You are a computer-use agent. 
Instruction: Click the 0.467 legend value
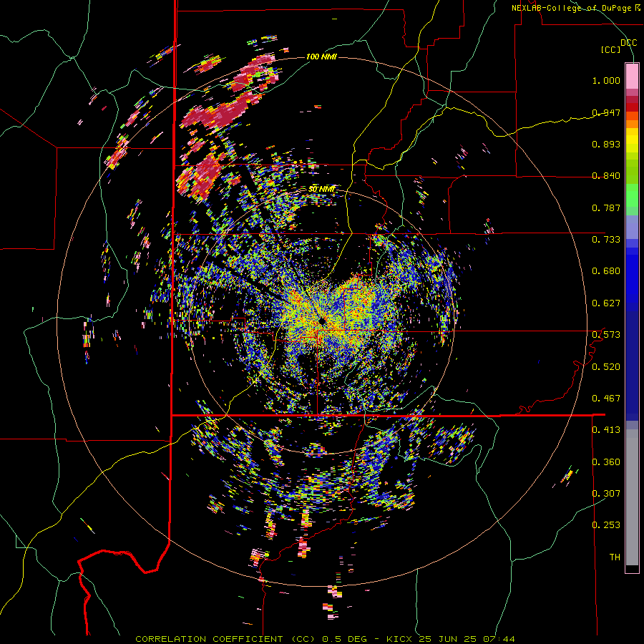606,399
